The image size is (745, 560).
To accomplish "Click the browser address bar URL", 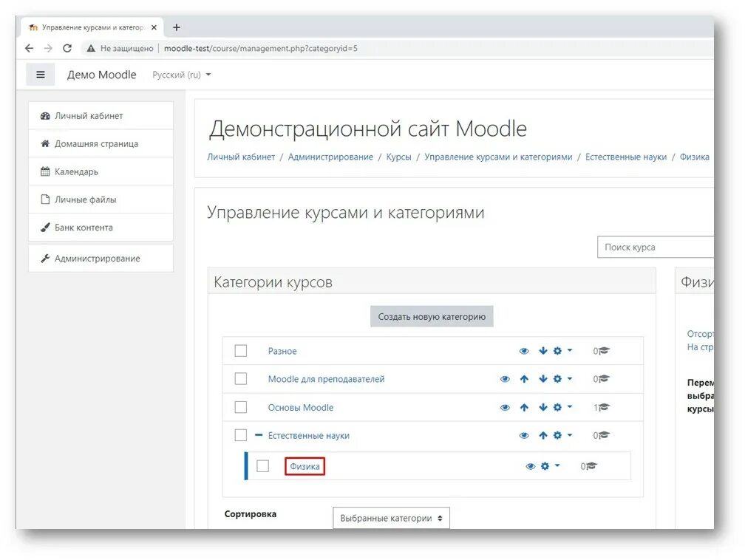I will coord(261,49).
